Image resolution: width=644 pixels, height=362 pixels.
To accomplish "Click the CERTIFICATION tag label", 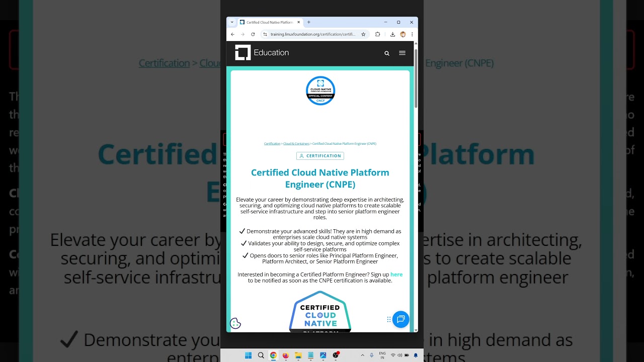I will pyautogui.click(x=320, y=156).
